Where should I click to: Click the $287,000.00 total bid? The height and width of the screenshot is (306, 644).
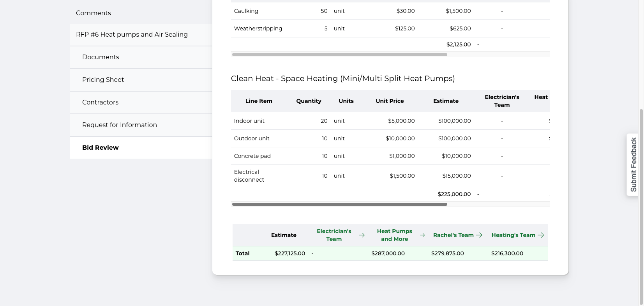pyautogui.click(x=388, y=253)
